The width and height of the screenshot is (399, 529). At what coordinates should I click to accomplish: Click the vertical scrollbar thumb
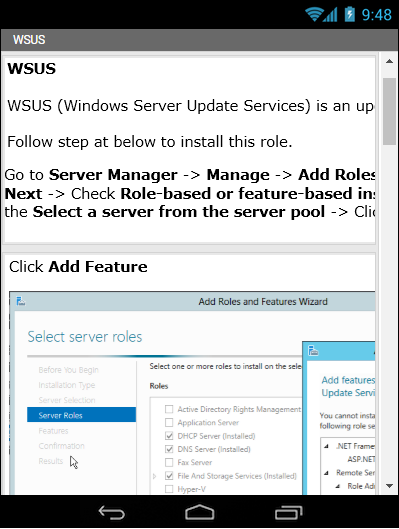tap(390, 111)
